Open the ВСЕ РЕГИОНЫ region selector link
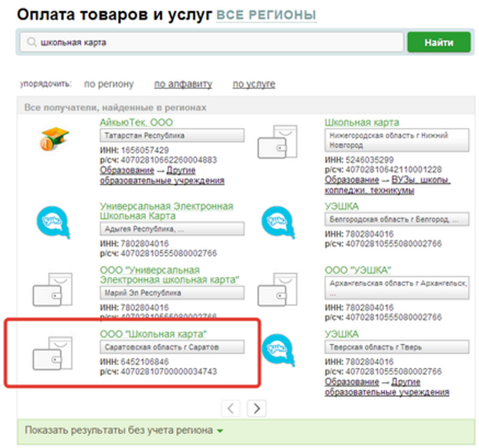Image resolution: width=479 pixels, height=448 pixels. (x=266, y=15)
